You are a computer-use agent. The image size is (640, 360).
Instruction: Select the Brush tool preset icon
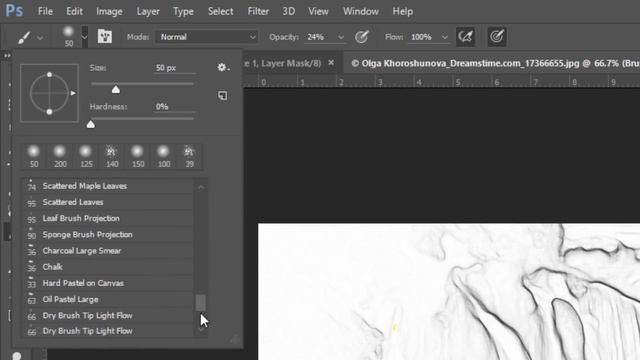24,37
